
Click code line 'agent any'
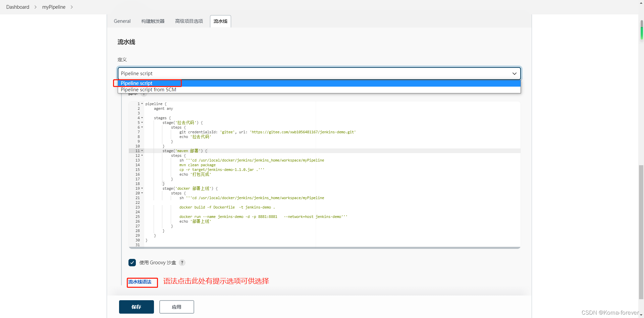[x=163, y=108]
